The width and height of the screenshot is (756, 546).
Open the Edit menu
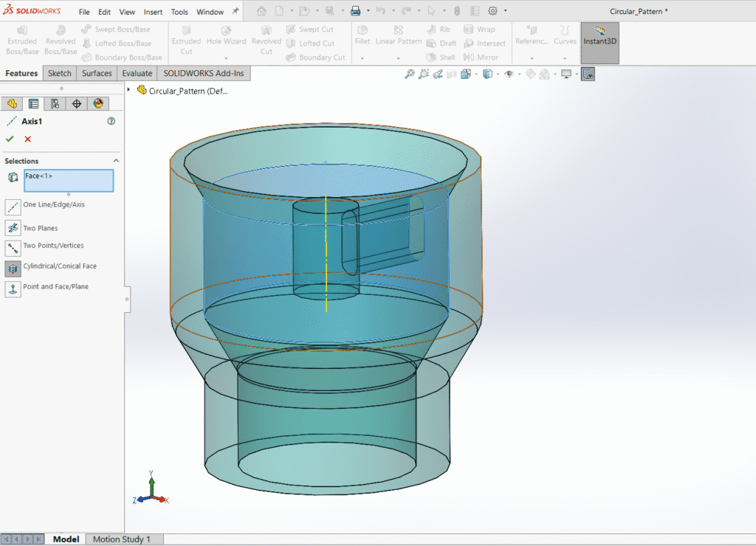coord(104,12)
